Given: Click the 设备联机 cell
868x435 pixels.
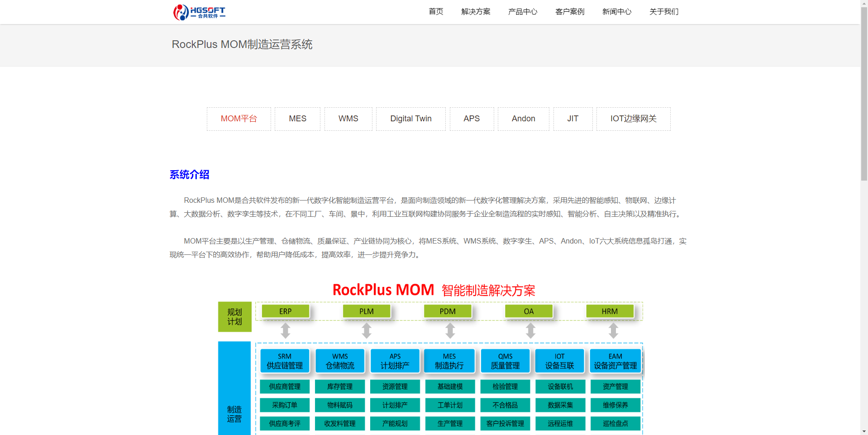Looking at the screenshot, I should point(560,387).
